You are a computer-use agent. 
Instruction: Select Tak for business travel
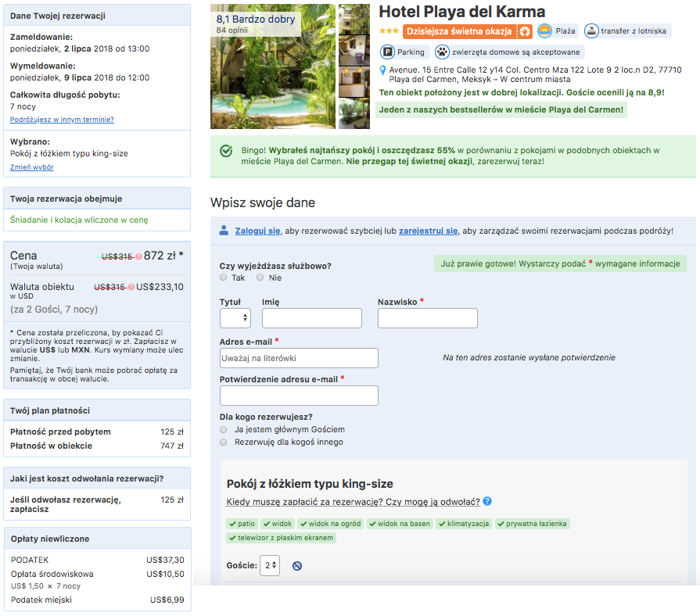coord(223,278)
